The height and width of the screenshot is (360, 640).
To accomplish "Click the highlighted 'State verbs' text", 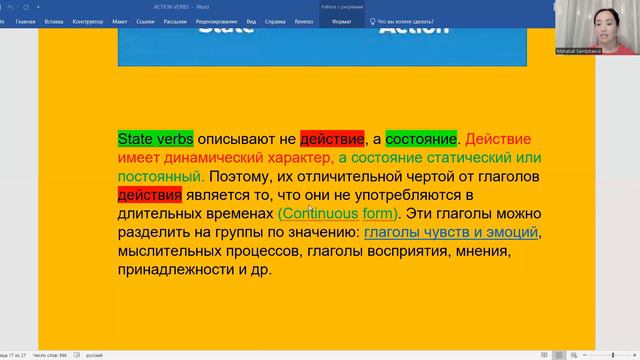I will [x=156, y=139].
